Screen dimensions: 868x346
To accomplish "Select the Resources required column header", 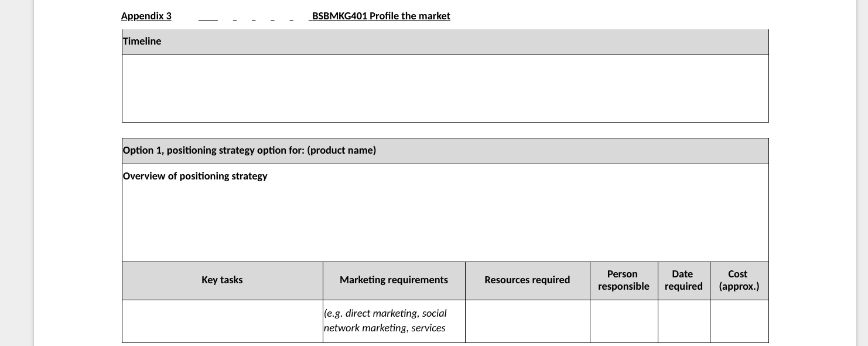I will point(527,280).
